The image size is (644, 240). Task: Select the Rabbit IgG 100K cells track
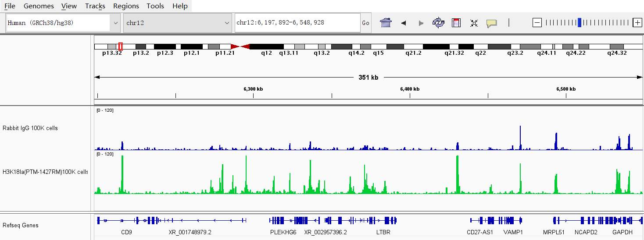pos(30,128)
